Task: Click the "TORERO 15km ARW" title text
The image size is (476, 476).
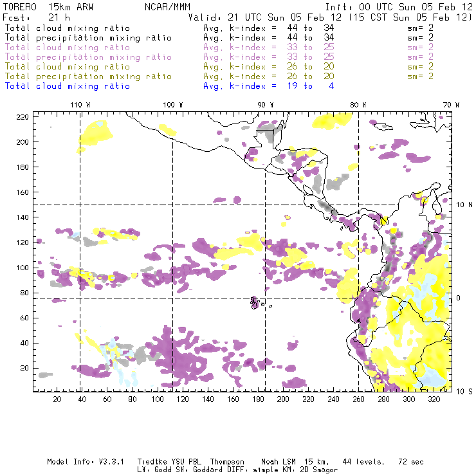Action: coord(48,7)
